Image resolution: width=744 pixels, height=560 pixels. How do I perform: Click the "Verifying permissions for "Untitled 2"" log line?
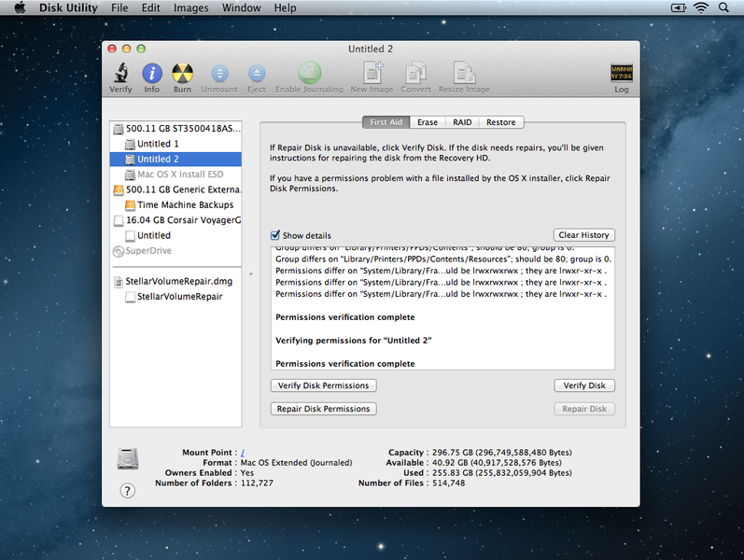[x=354, y=341]
